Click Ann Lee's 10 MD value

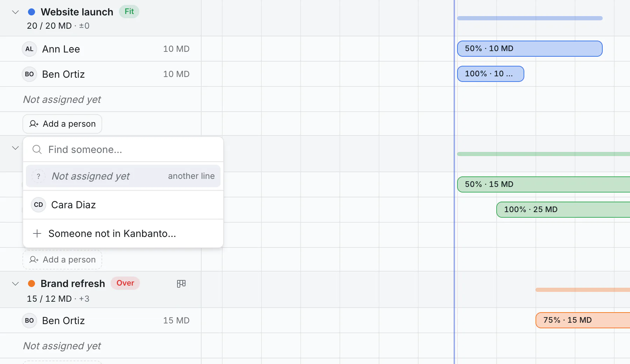[x=176, y=49]
